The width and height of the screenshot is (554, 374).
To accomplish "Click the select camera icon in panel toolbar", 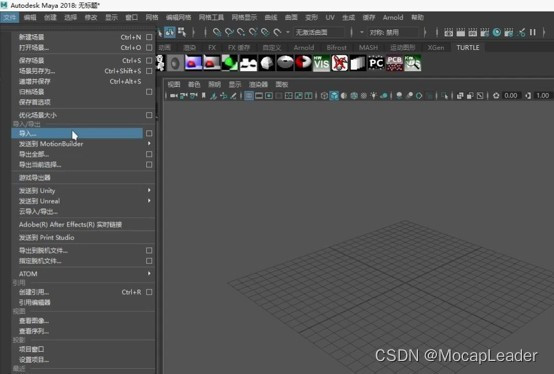I will (173, 96).
